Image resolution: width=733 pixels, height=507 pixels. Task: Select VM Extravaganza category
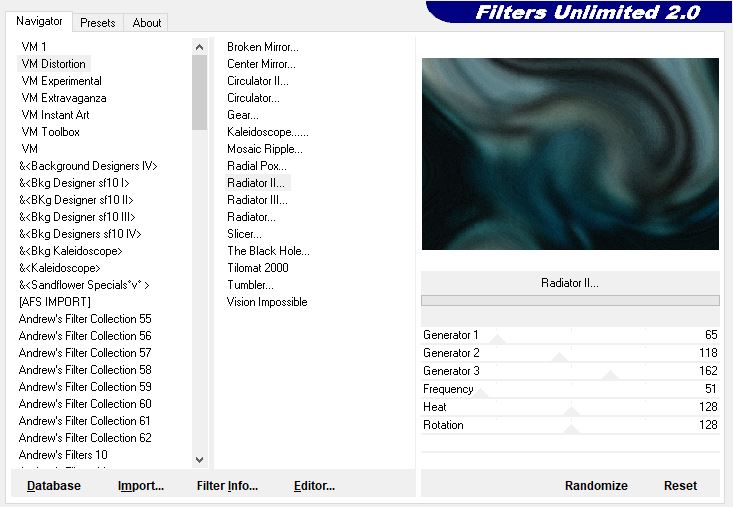click(64, 98)
